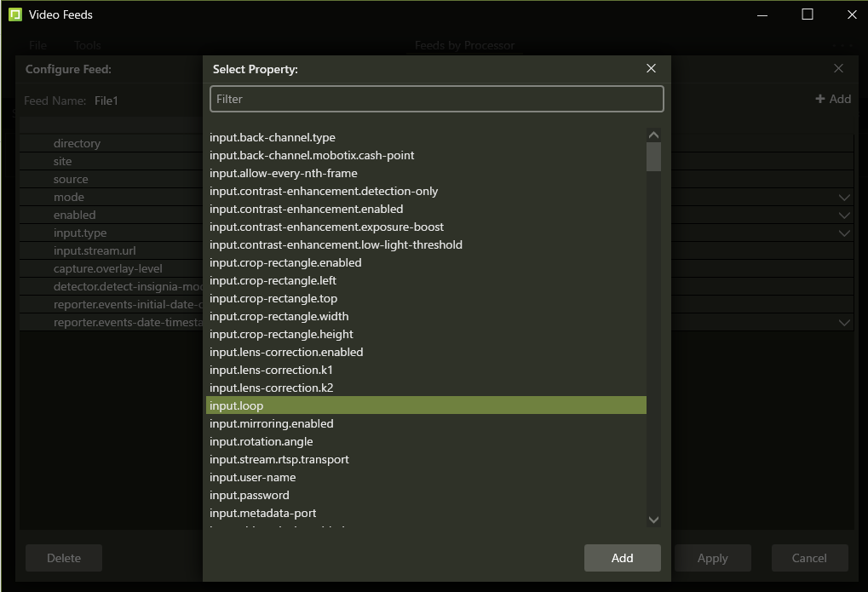Screen dimensions: 868x592
Task: Click the plus Add property button
Action: (833, 100)
